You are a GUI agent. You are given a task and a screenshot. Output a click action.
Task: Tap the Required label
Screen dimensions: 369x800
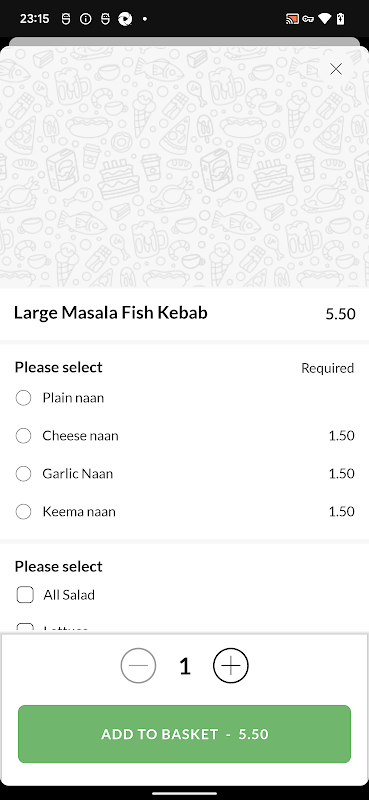328,368
